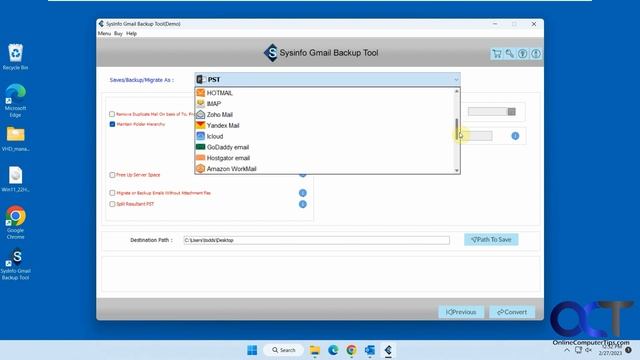Click the gray date input field

tap(488, 112)
